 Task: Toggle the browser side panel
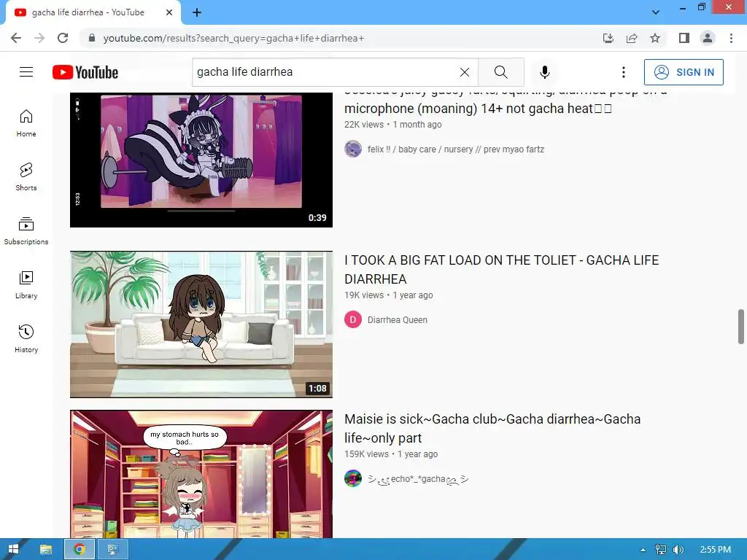(684, 38)
